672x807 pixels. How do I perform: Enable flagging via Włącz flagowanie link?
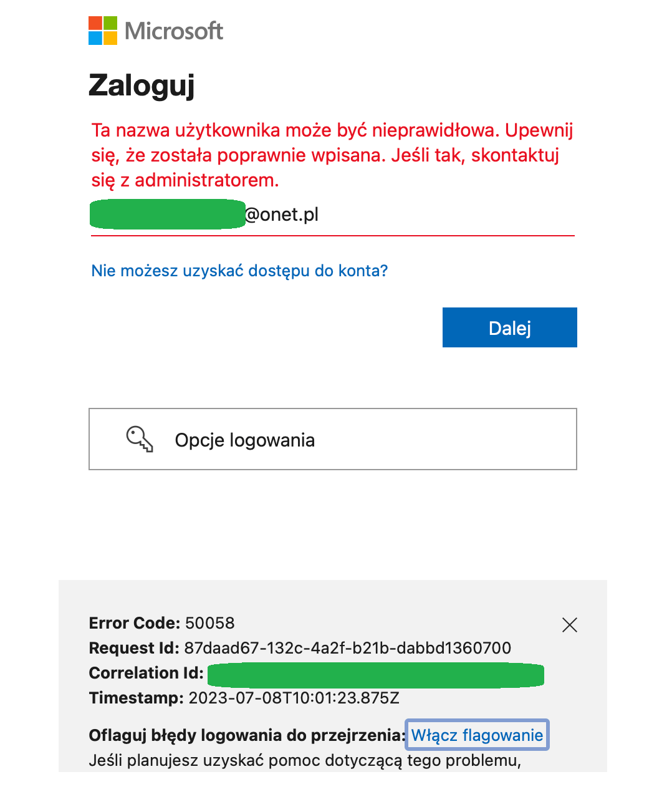click(477, 735)
